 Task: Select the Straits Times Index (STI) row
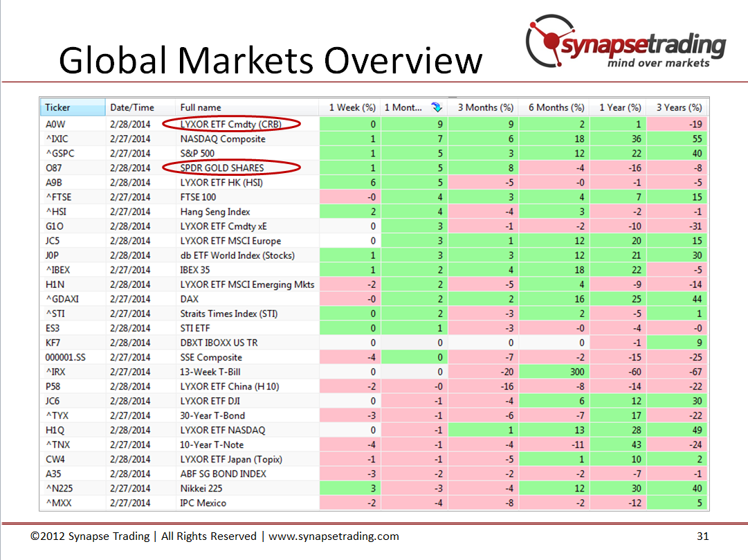[x=228, y=314]
